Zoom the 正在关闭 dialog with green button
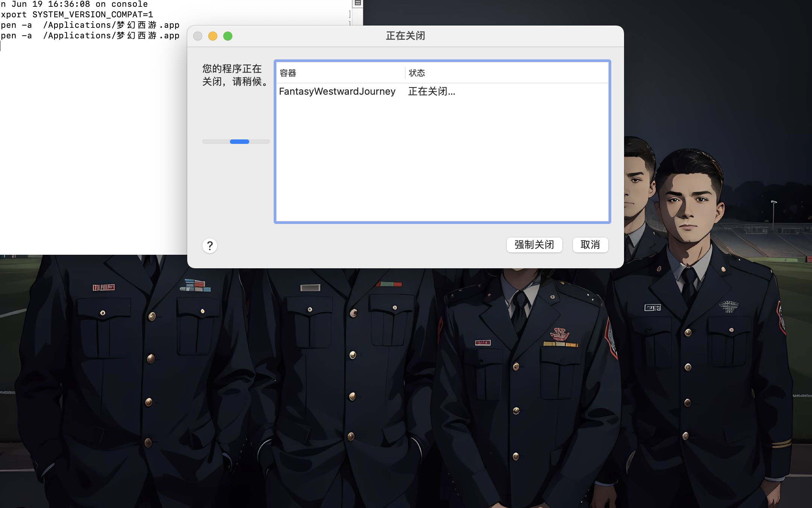Image resolution: width=812 pixels, height=508 pixels. click(228, 36)
